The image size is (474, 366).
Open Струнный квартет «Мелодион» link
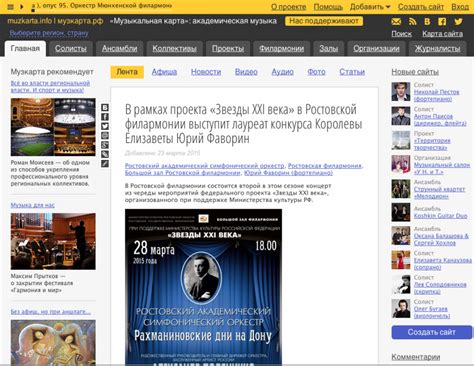[x=439, y=193]
